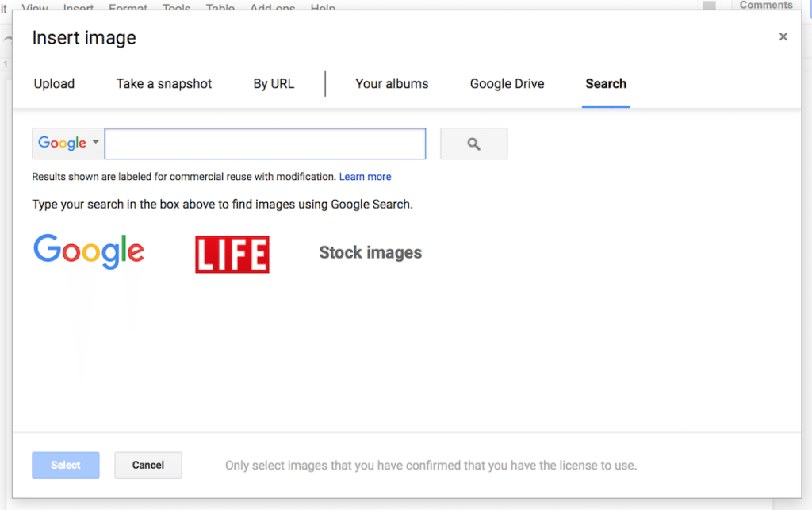Viewport: 812px width, 510px height.
Task: Choose the Stock images search source
Action: pyautogui.click(x=370, y=252)
